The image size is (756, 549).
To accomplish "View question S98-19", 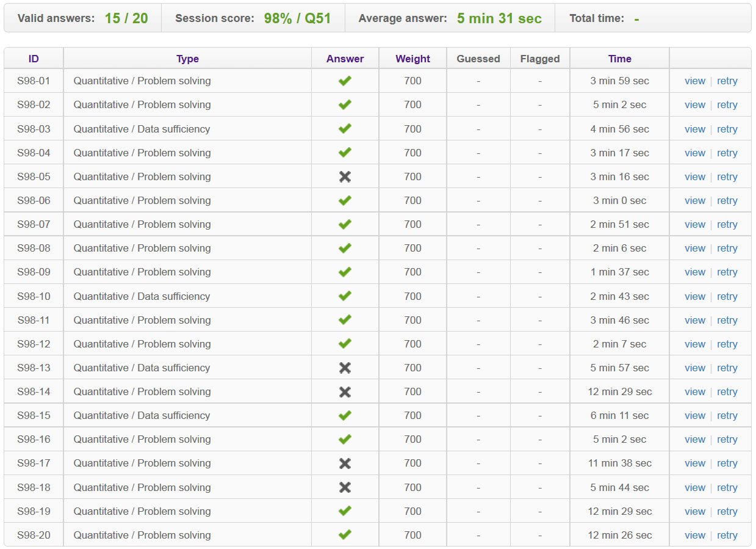I will [694, 511].
